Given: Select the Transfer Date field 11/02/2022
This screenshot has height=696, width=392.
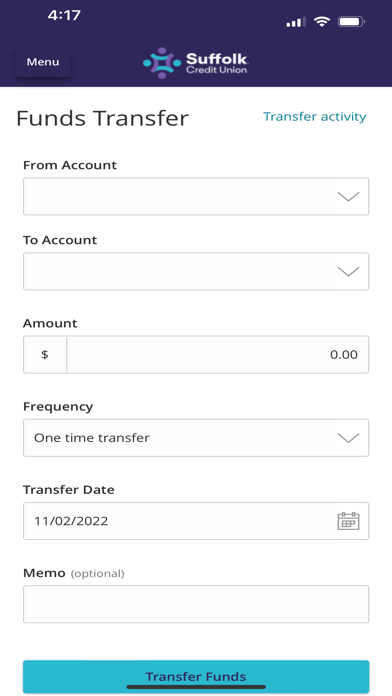Looking at the screenshot, I should pos(196,521).
